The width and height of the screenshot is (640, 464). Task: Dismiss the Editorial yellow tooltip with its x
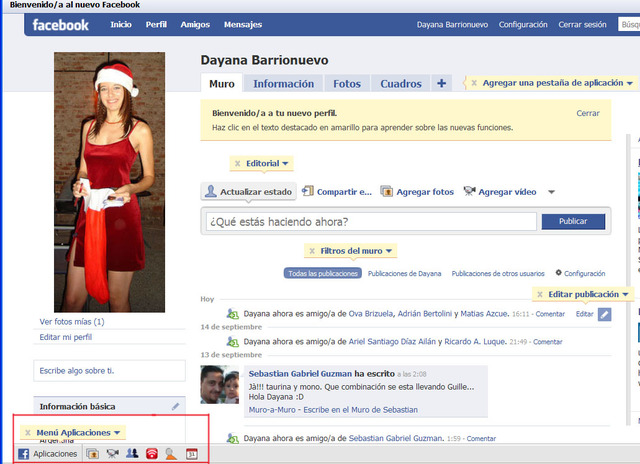pos(237,164)
